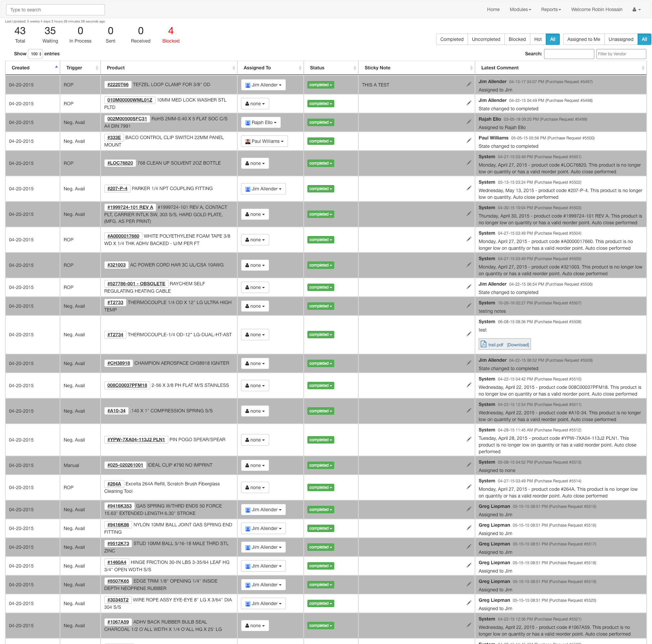Edit the sticky note for the #LOC76820 row
Image resolution: width=652 pixels, height=644 pixels.
(468, 163)
